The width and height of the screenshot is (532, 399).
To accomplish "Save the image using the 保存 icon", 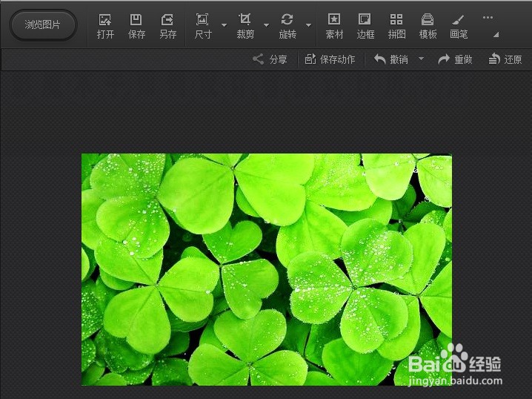I will (136, 26).
